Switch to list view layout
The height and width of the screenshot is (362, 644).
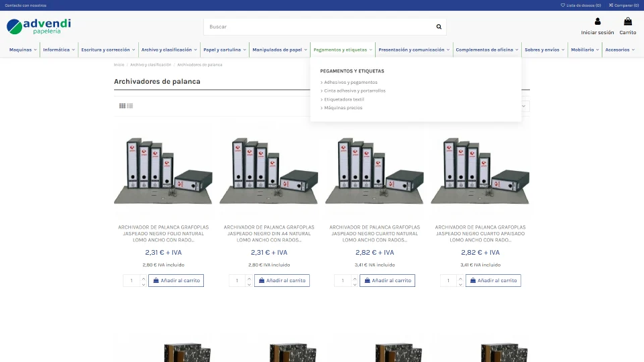pyautogui.click(x=129, y=106)
